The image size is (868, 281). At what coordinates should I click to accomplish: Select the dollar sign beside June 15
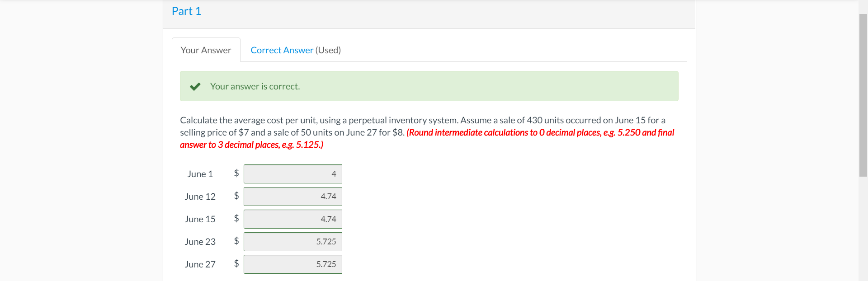click(x=236, y=219)
